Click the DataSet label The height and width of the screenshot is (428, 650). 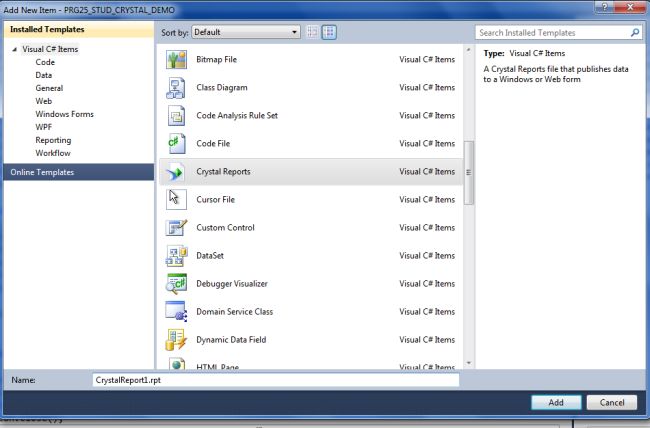[x=210, y=256]
